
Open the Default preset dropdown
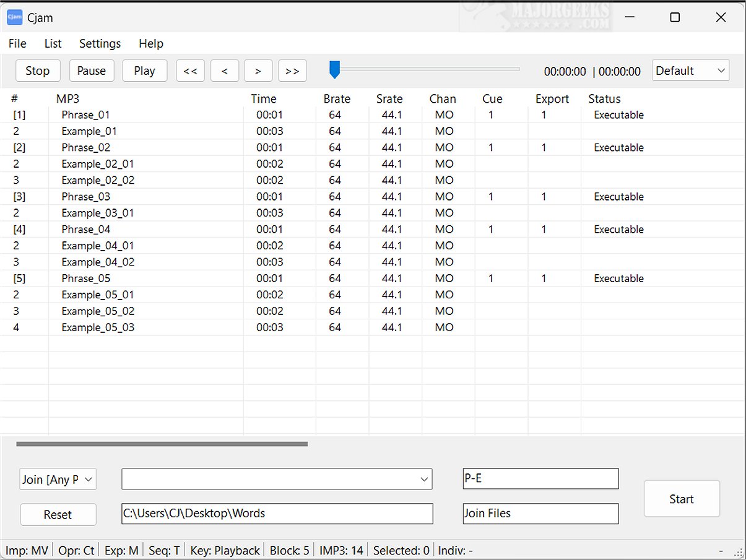(x=690, y=71)
